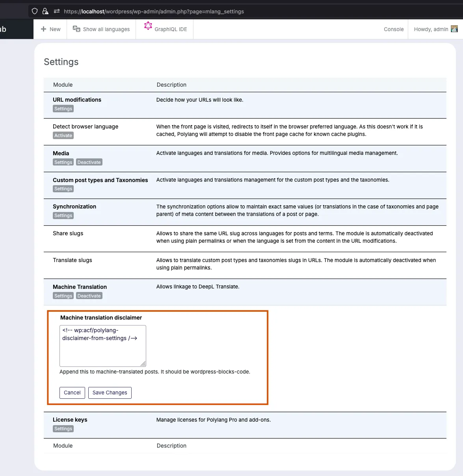The width and height of the screenshot is (463, 476).
Task: Click Cancel in the disclaimer form
Action: click(x=72, y=393)
